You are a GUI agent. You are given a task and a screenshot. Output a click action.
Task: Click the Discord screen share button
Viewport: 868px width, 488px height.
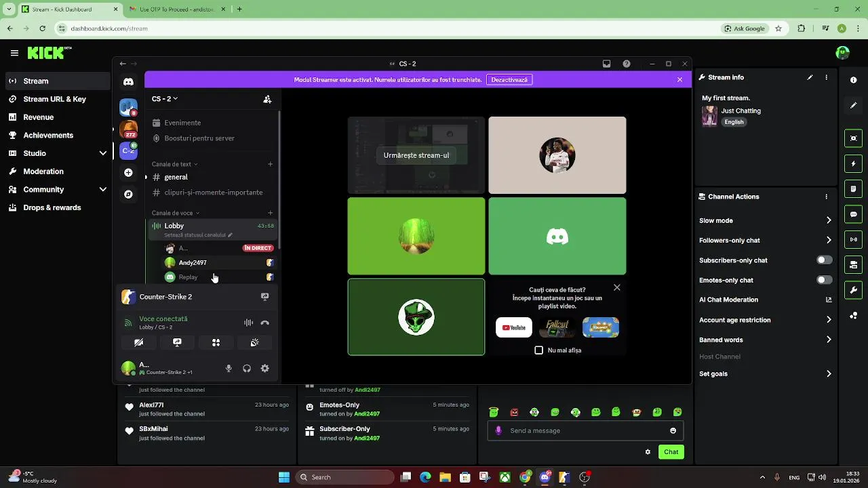coord(177,342)
